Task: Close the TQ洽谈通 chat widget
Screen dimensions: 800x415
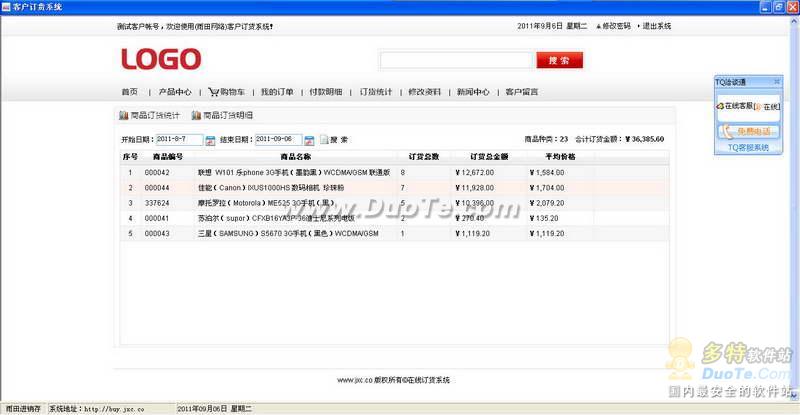Action: point(776,82)
